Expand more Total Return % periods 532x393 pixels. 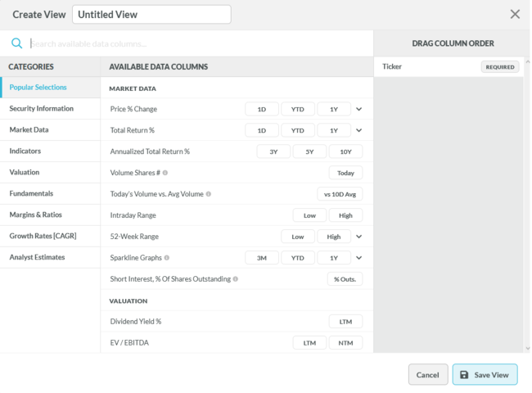click(x=358, y=130)
